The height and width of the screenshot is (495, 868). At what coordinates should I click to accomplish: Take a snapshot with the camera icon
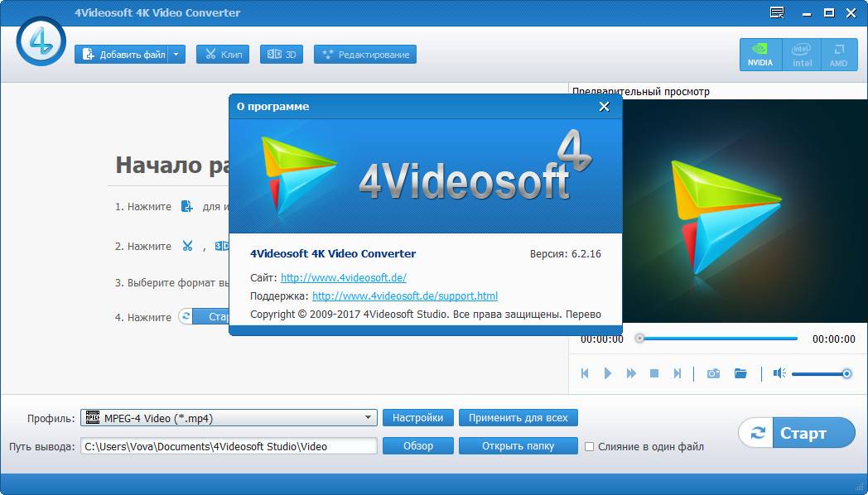coord(713,374)
